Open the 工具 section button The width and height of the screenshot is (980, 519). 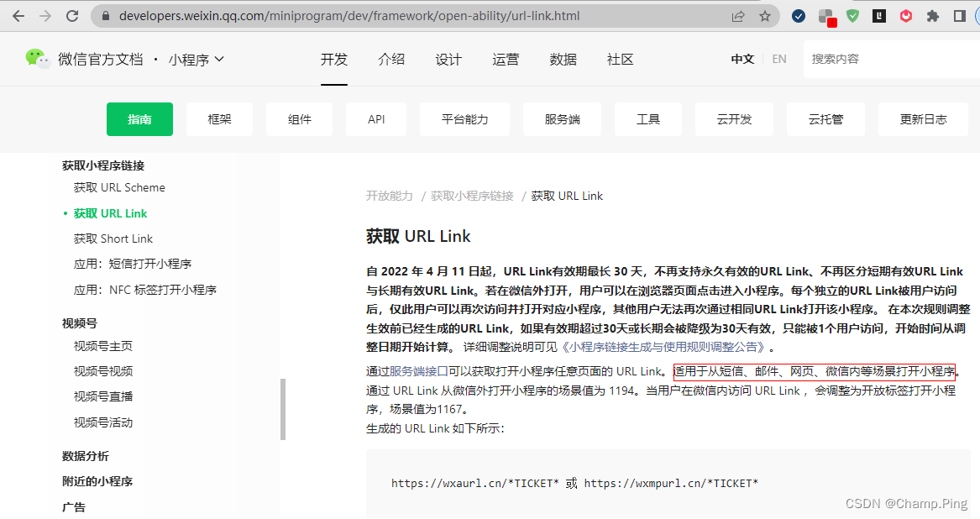(648, 119)
